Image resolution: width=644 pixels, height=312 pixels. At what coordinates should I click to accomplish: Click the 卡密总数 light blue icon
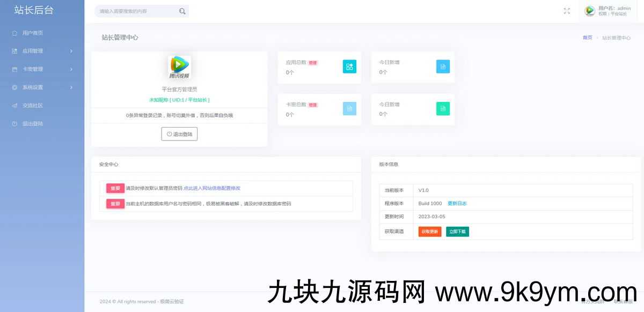[x=349, y=109]
